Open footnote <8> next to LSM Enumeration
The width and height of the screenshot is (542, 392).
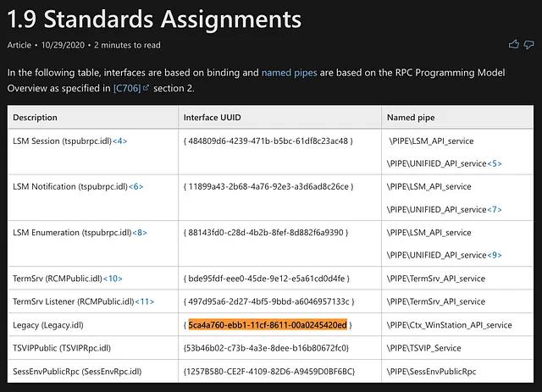coord(140,233)
